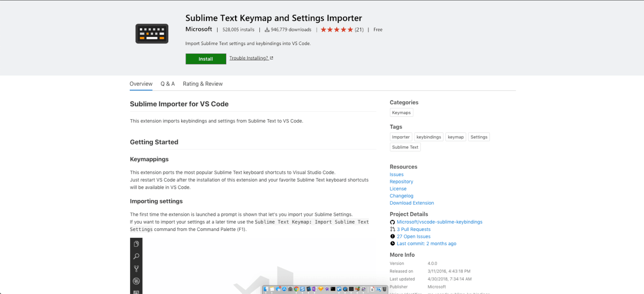
Task: Click the GitHub octocat icon in Project Details
Action: [392, 222]
